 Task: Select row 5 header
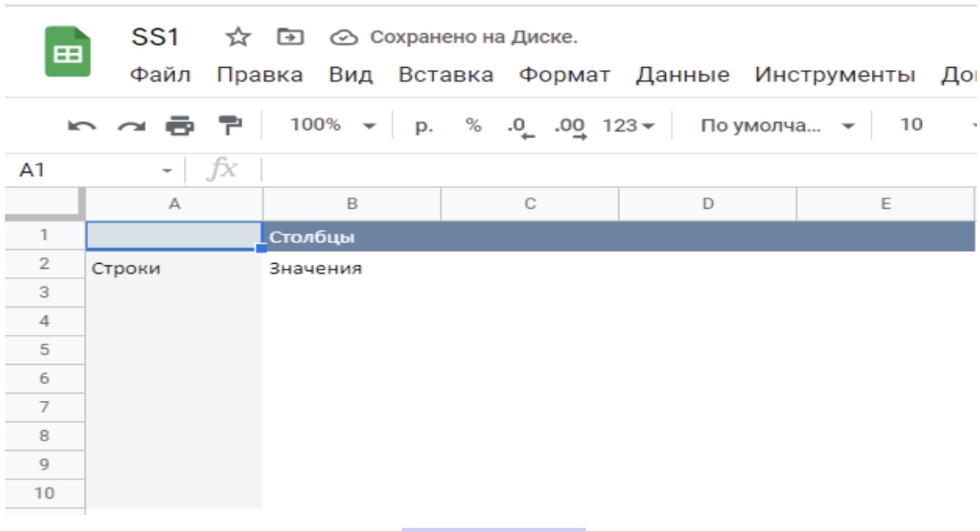coord(44,349)
